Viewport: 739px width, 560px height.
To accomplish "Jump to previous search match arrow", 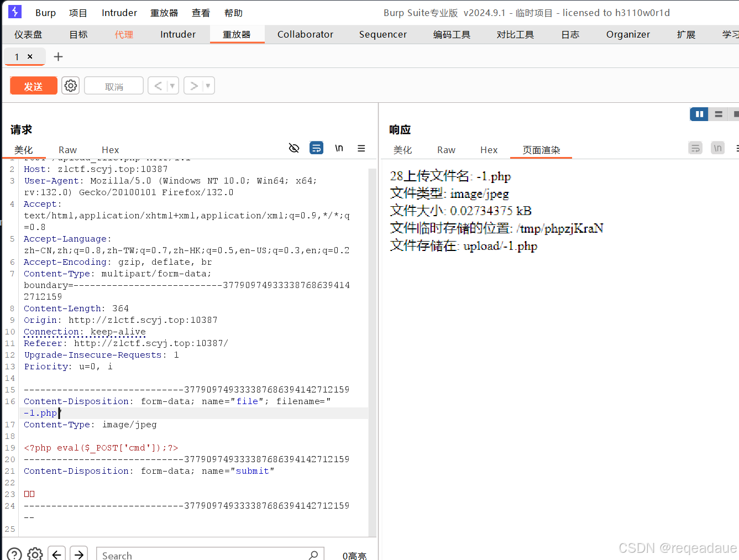I will coord(57,554).
